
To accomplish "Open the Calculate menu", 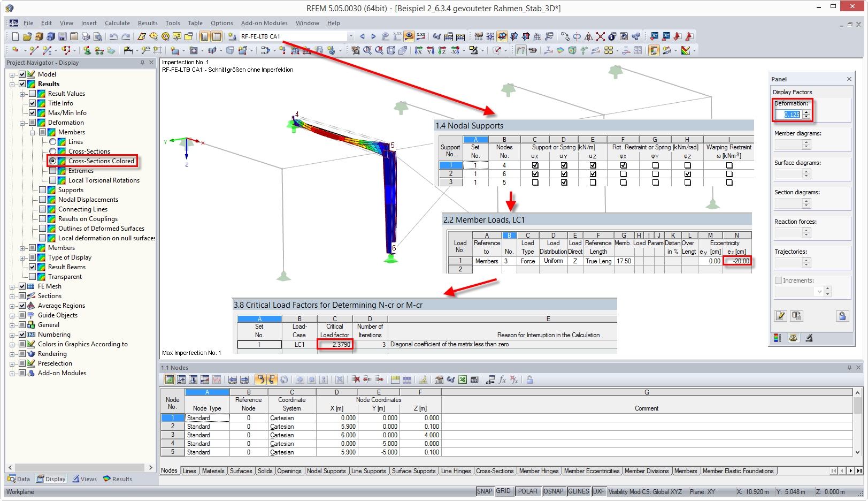I will point(117,23).
